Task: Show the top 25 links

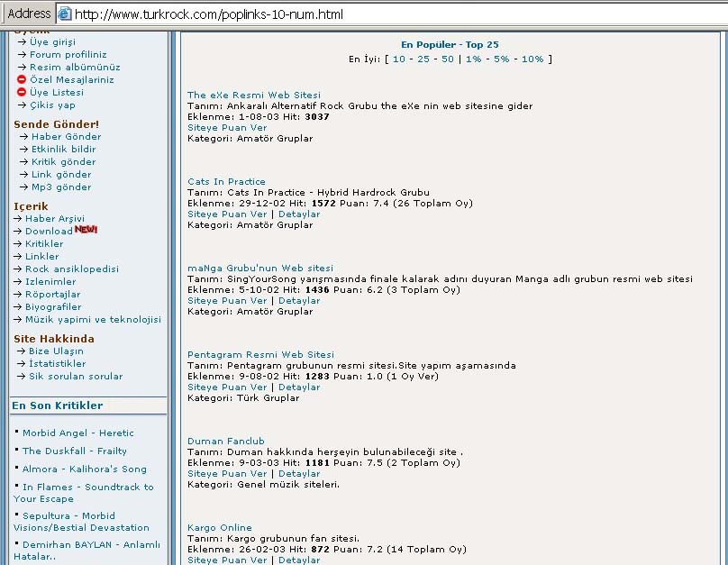Action: point(423,59)
